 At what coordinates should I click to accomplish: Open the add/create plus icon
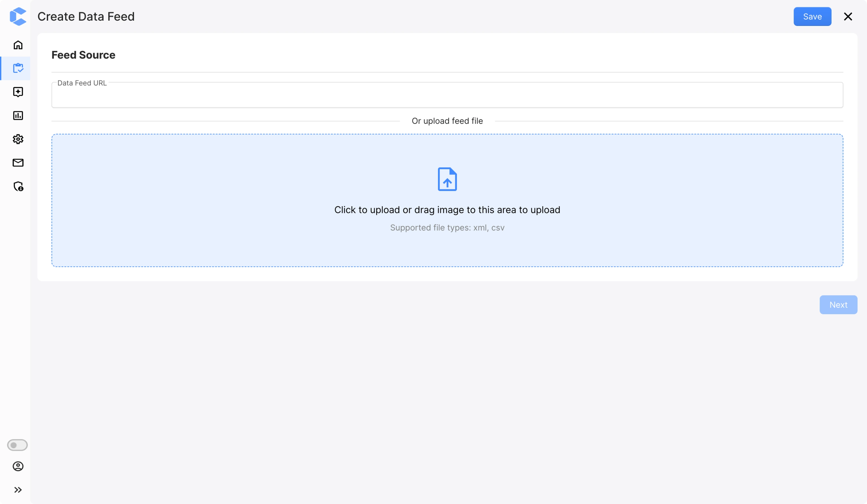(18, 92)
